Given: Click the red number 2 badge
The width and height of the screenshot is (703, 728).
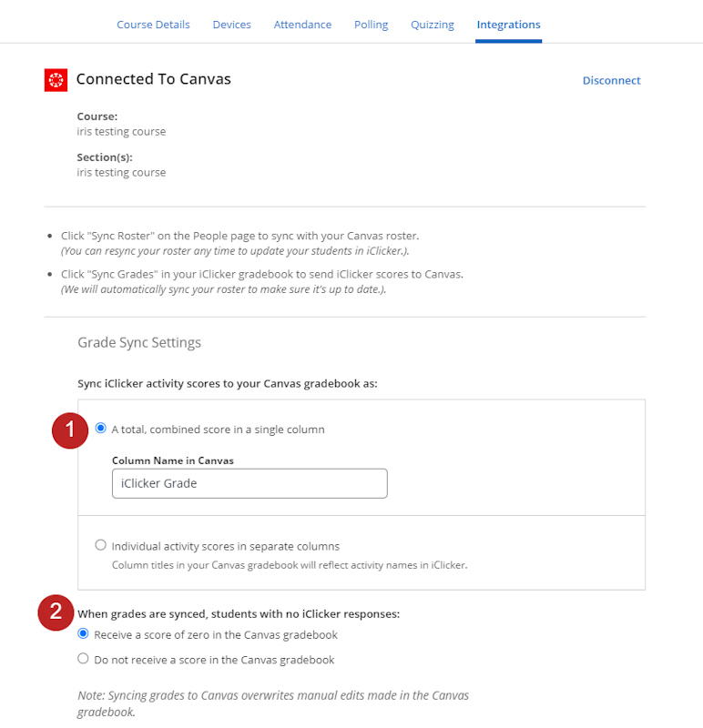Looking at the screenshot, I should click(56, 612).
